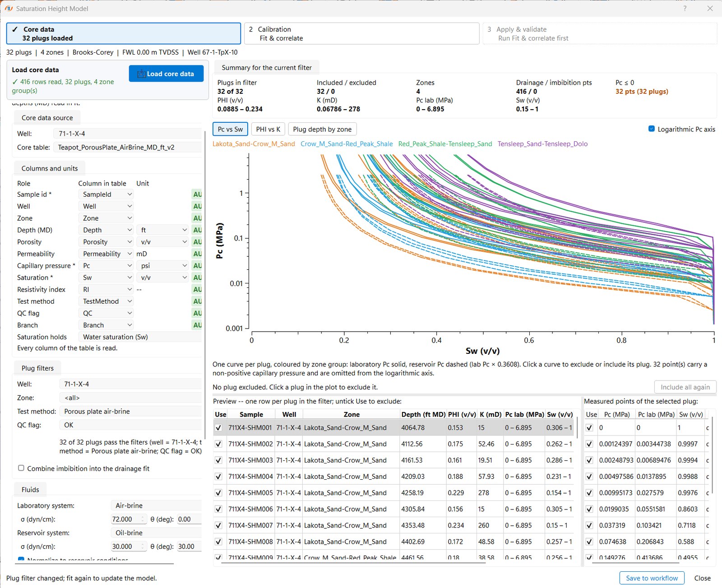Open the Sample id column dropdown

(106, 194)
